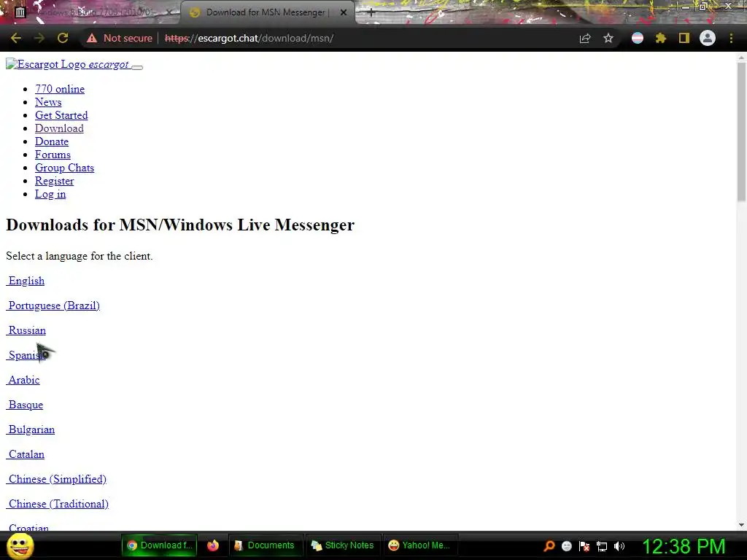Open the network tray icon

coord(602,546)
